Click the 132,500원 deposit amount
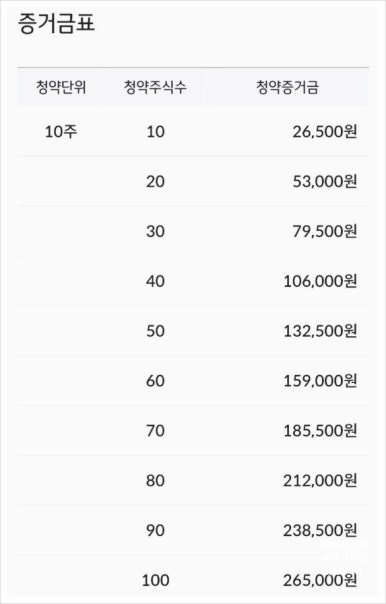386x604 pixels. [x=320, y=331]
